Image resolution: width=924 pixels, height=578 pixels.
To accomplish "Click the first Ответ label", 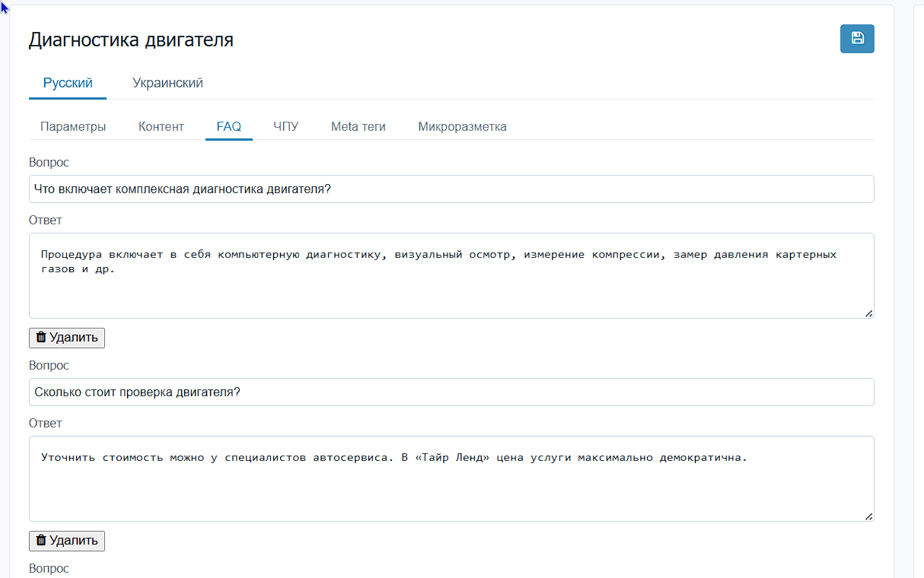I will (46, 221).
